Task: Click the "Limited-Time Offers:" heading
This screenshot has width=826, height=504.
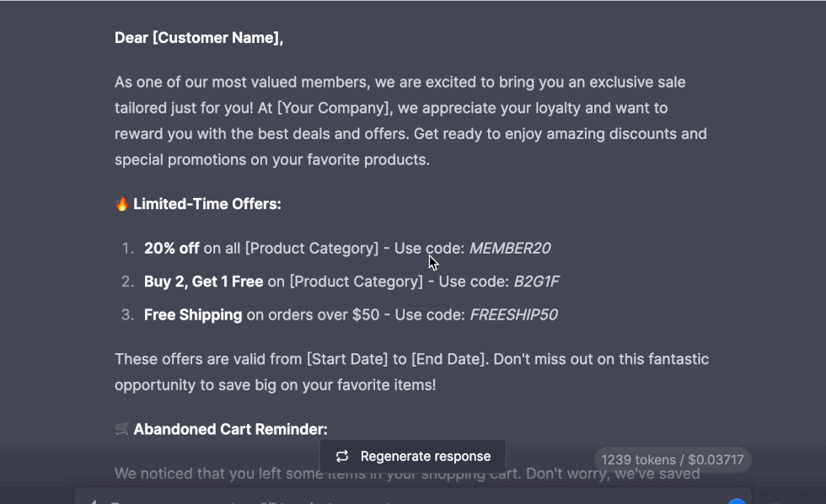Action: click(x=207, y=204)
